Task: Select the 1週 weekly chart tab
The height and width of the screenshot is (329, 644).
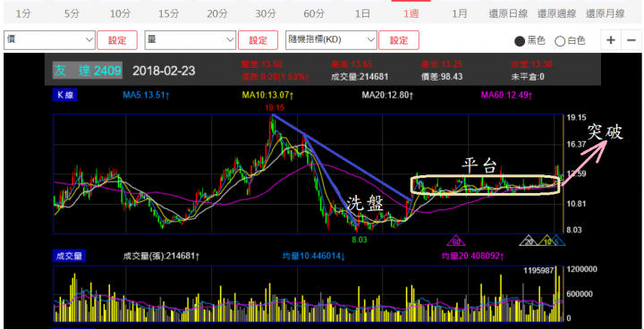Action: click(x=411, y=13)
